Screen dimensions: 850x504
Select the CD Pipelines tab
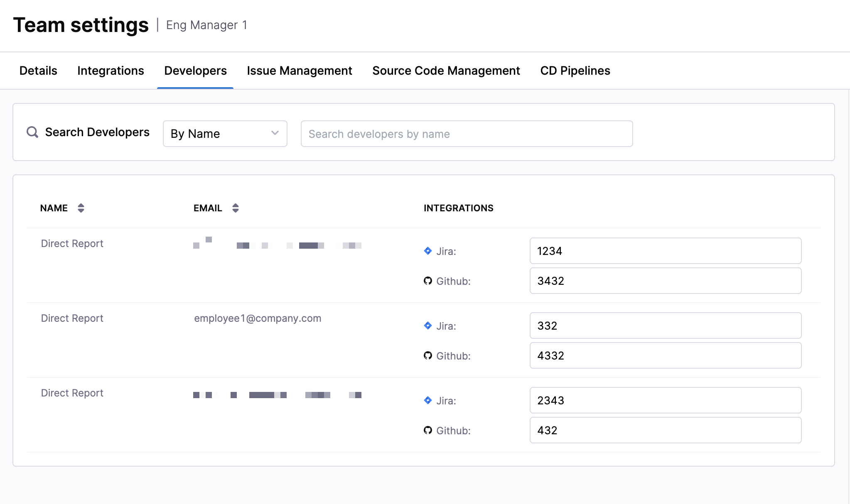point(575,71)
